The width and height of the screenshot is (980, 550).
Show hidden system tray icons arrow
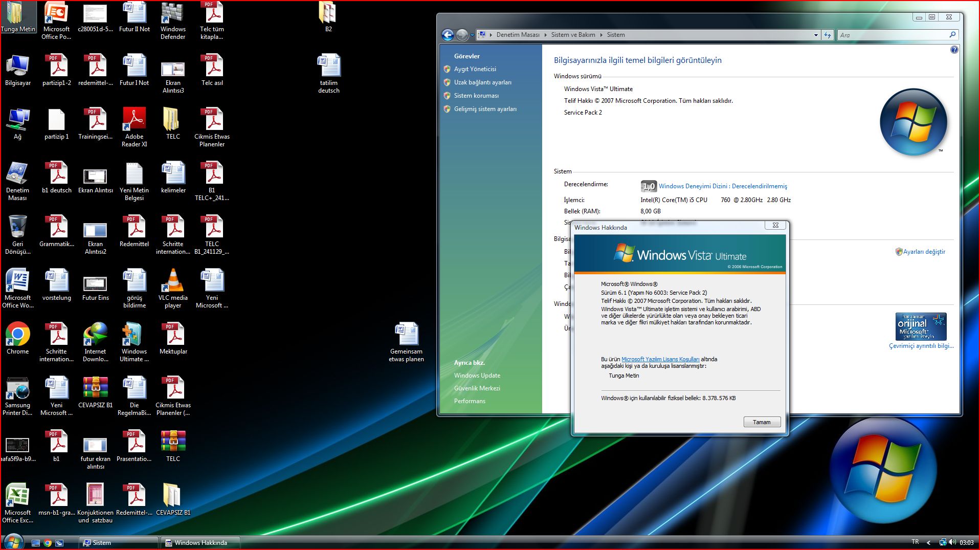[928, 542]
